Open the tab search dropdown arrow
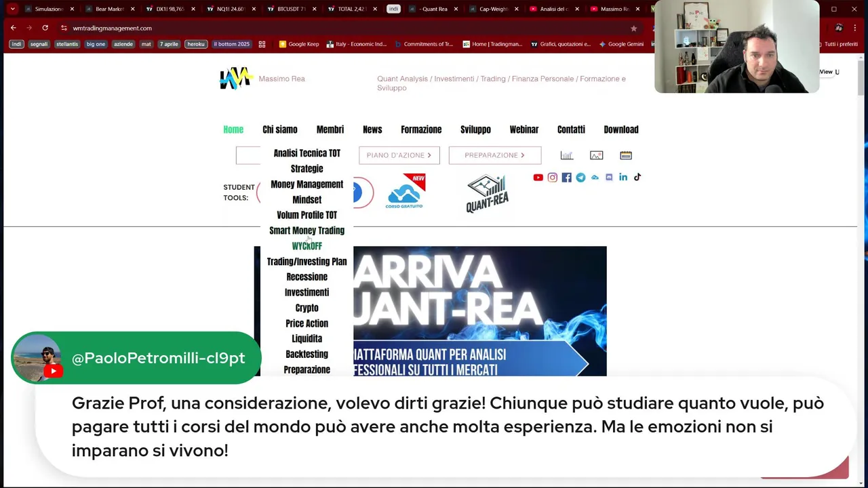868x488 pixels. pos(12,9)
